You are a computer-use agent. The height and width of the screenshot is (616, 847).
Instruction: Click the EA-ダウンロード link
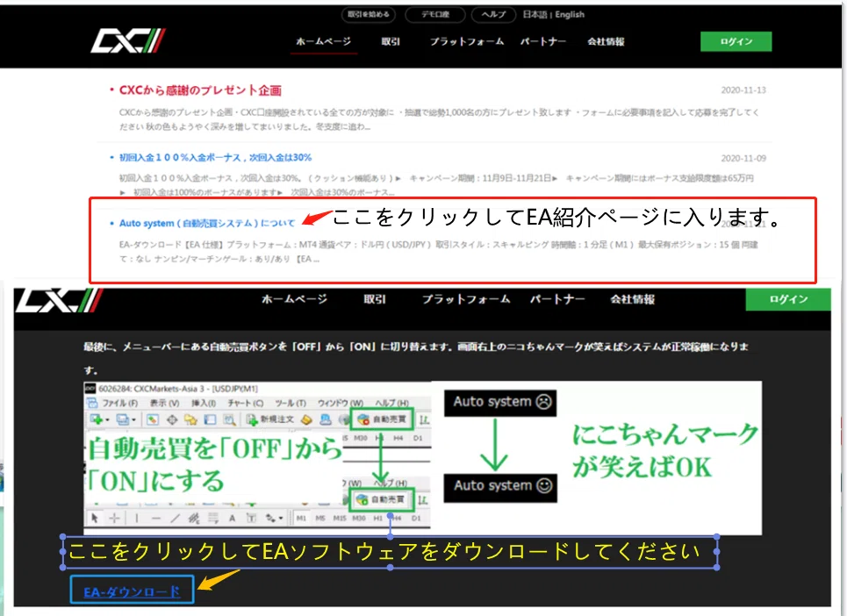132,591
